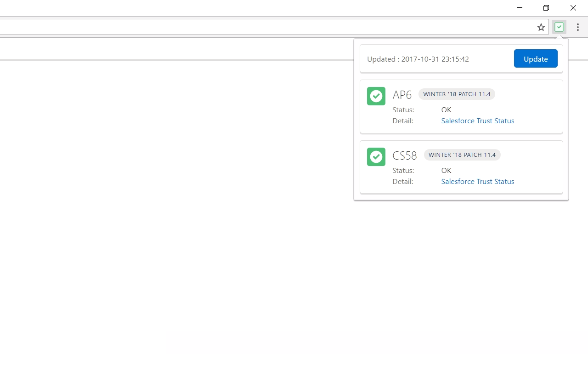Click the AP6 instance name
This screenshot has height=368, width=588.
tap(402, 95)
